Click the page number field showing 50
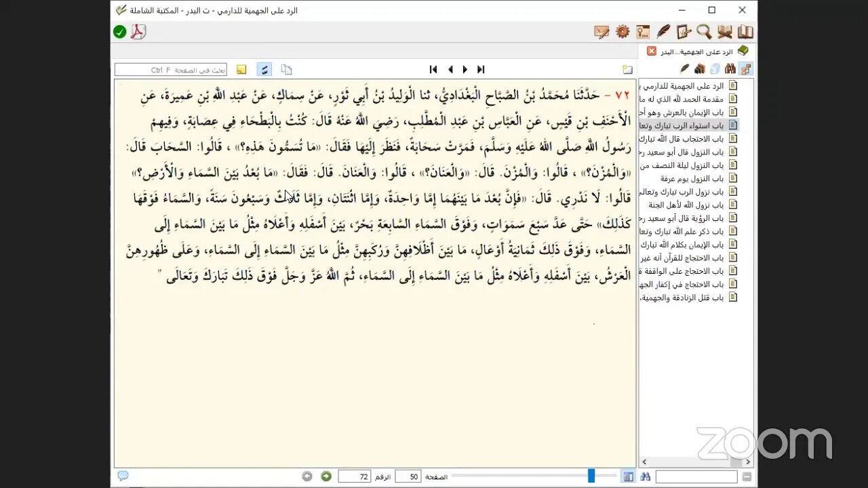This screenshot has width=868, height=488. click(409, 476)
